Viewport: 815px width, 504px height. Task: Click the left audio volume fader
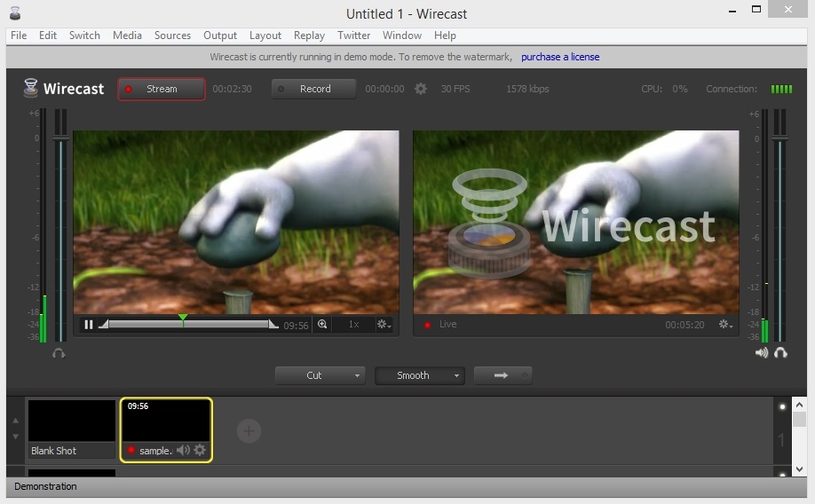coord(60,138)
